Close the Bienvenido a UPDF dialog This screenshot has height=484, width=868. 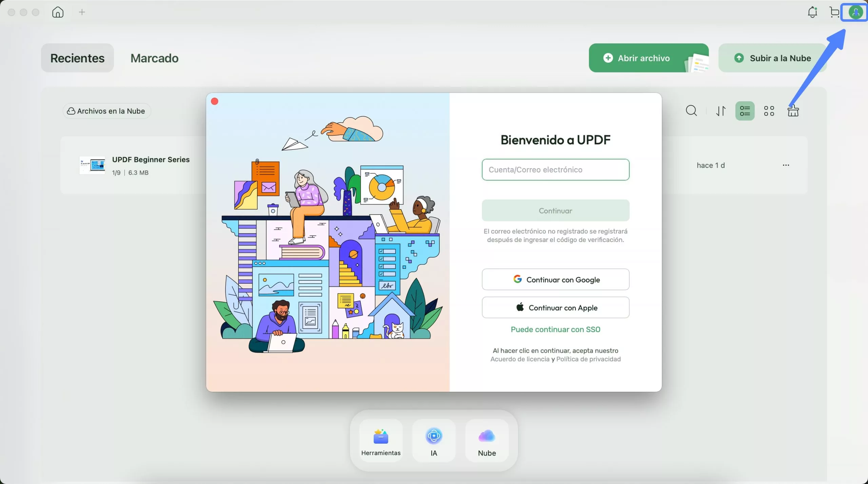[x=215, y=101]
